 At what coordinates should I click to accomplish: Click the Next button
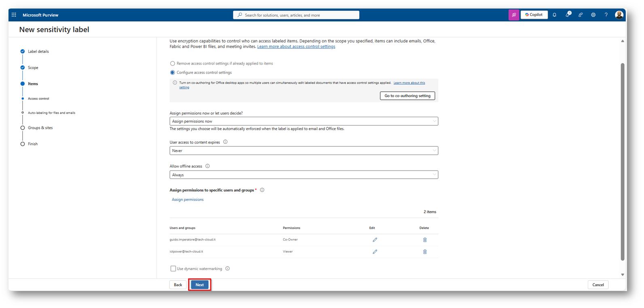199,285
